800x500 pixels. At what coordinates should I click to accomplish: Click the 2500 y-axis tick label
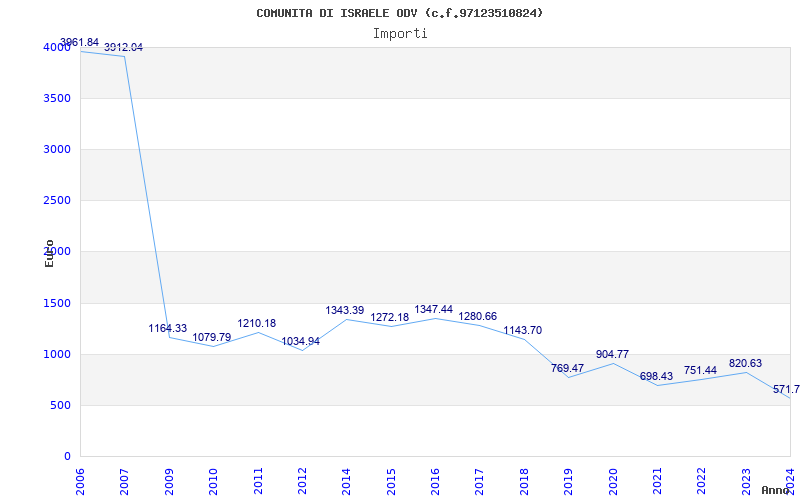point(57,201)
